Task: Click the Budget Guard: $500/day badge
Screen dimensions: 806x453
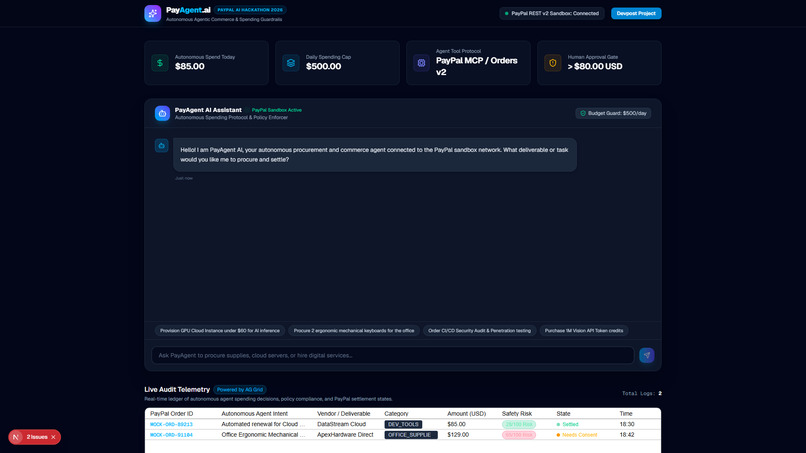Action: click(613, 113)
